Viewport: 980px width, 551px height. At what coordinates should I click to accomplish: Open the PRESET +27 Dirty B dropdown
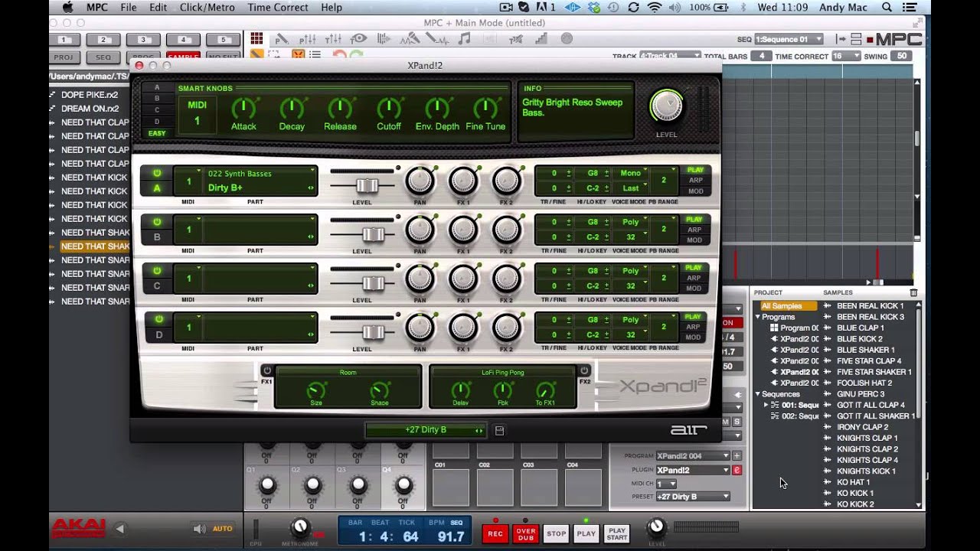click(693, 497)
